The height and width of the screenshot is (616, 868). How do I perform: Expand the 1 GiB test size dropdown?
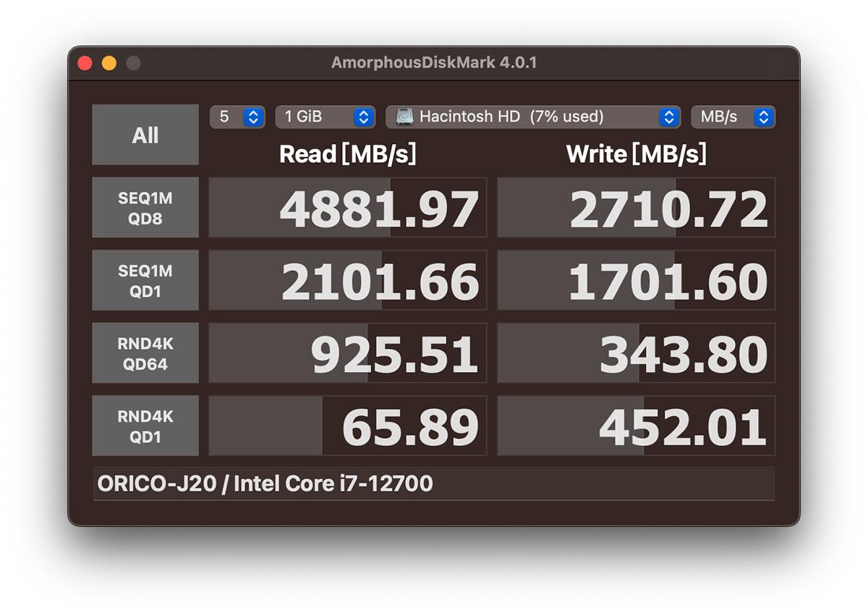(x=324, y=117)
